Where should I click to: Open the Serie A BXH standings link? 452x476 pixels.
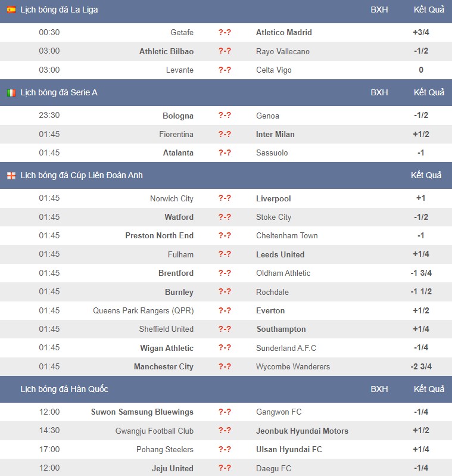[x=379, y=92]
